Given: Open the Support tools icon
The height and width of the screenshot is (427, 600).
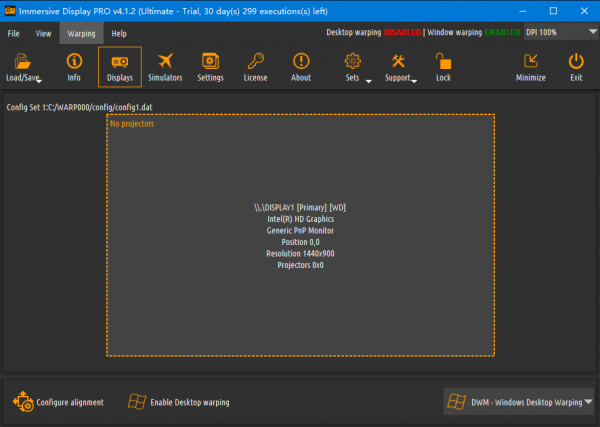Looking at the screenshot, I should (398, 61).
